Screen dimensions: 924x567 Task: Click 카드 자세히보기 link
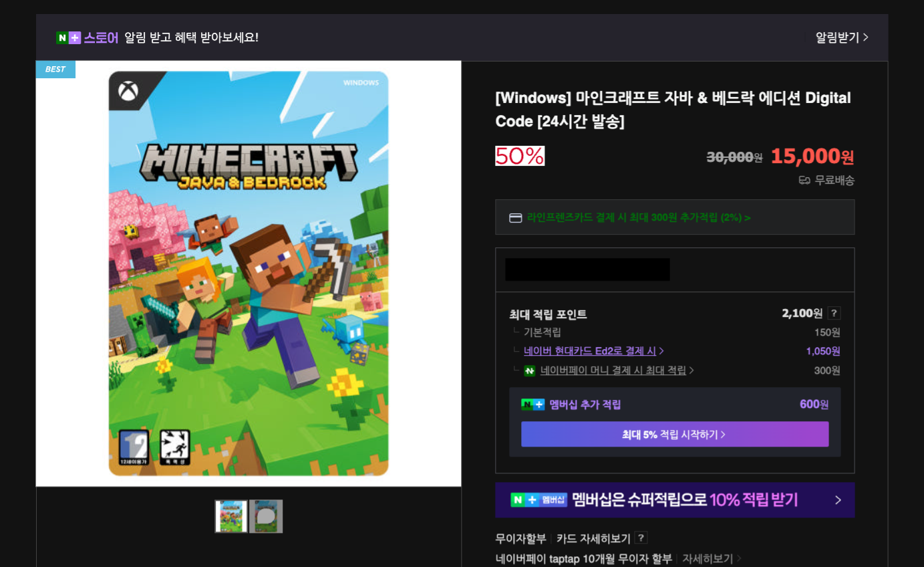point(593,538)
